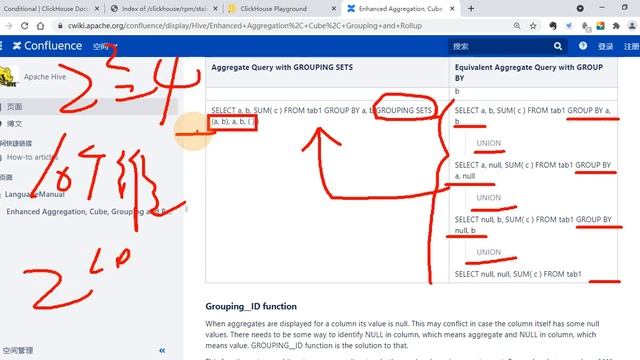Open the Confluence help question-mark menu
Screen dimensions: 640x360
point(583,46)
